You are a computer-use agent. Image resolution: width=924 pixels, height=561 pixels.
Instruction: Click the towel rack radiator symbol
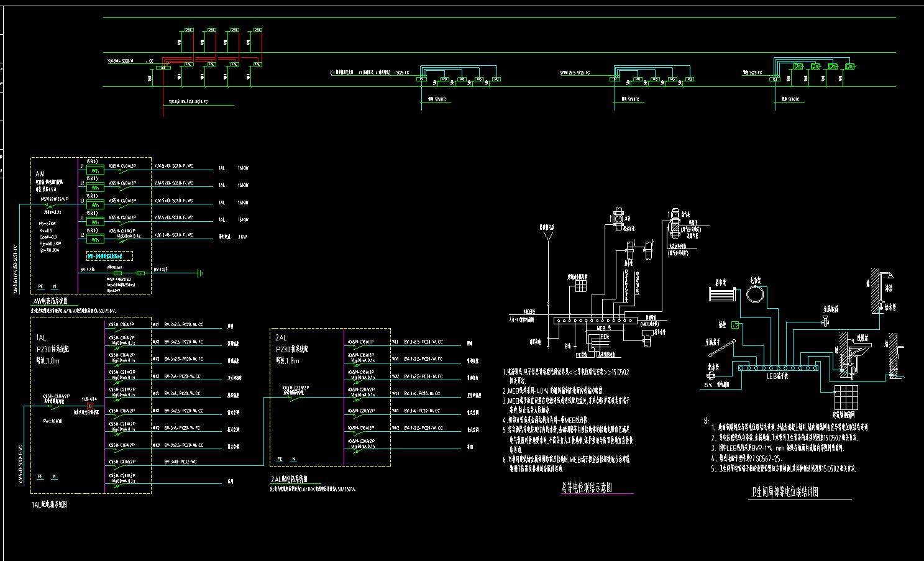pyautogui.click(x=721, y=293)
